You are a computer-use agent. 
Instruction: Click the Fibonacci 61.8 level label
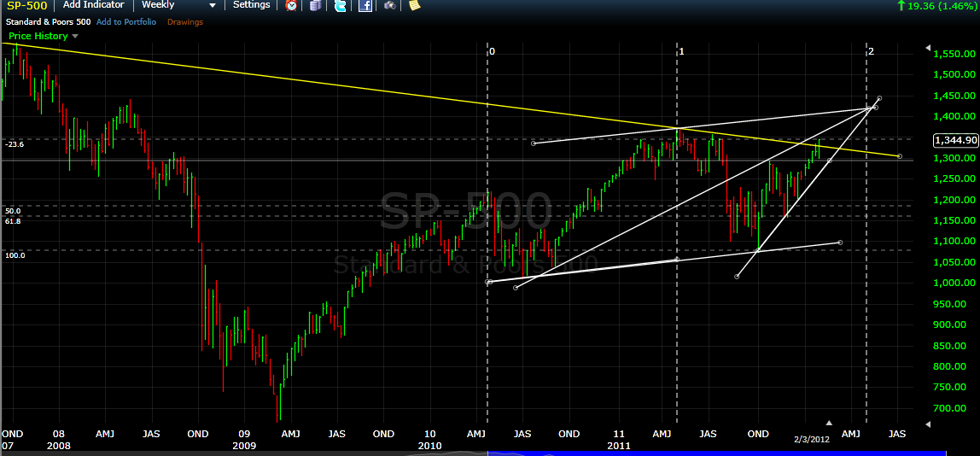pos(13,221)
